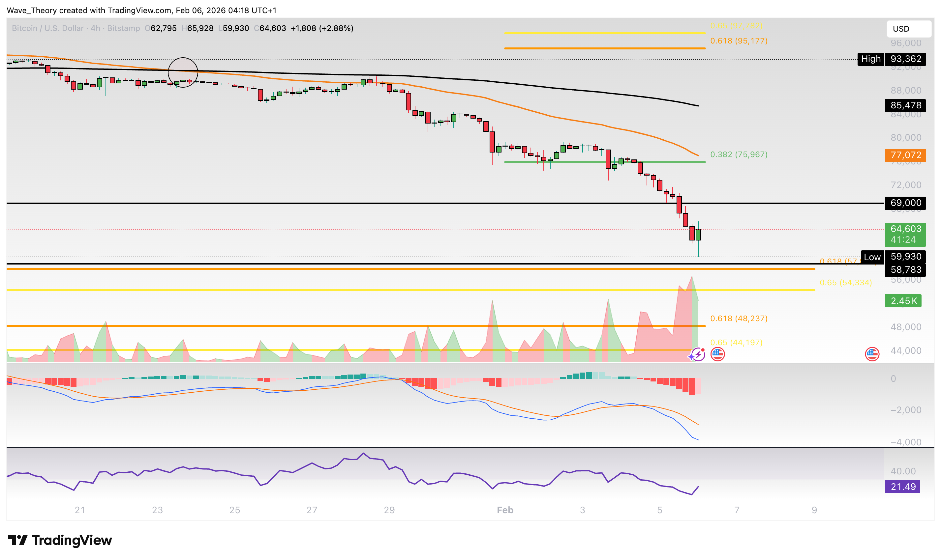The image size is (941, 560).
Task: Click the purple 21.49 RSI value label
Action: click(902, 487)
